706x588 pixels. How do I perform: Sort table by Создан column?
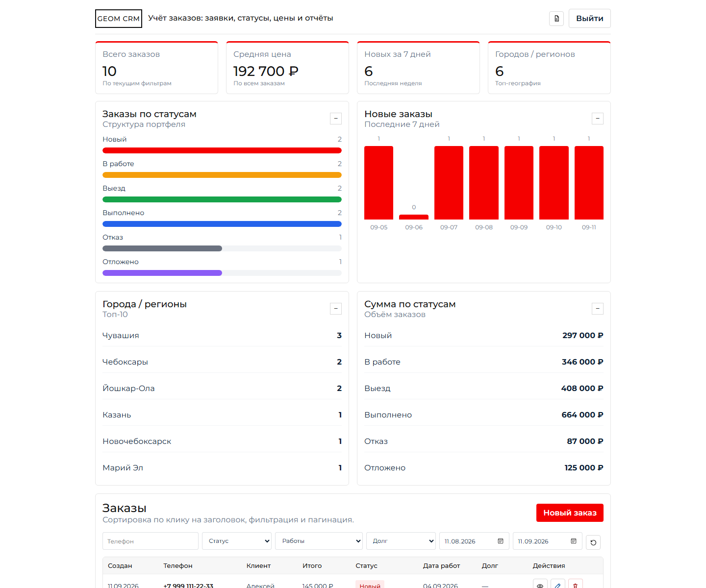120,565
